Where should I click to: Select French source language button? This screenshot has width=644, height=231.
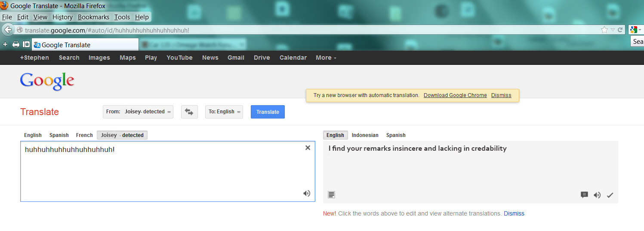click(x=84, y=135)
